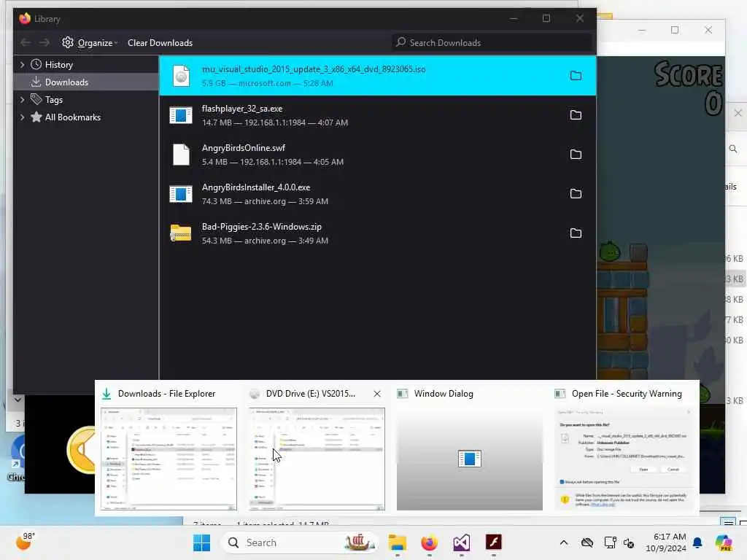Viewport: 747px width, 560px height.
Task: Select All Bookmarks in the sidebar
Action: tap(86, 117)
